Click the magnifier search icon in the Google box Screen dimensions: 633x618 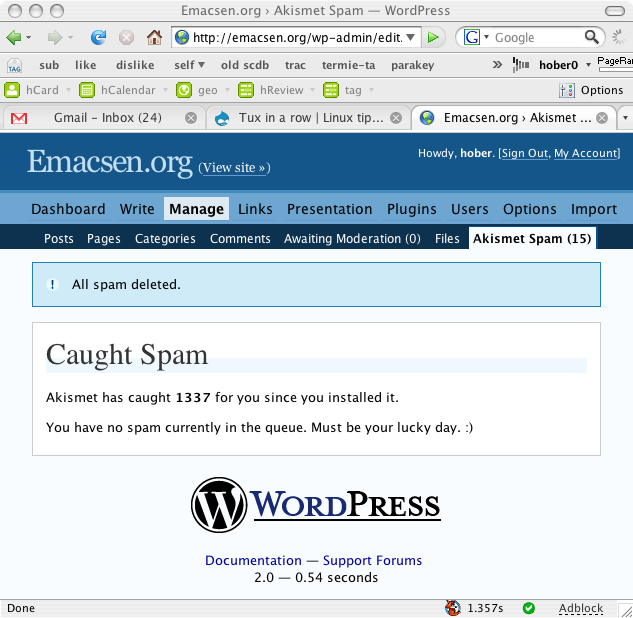point(592,37)
